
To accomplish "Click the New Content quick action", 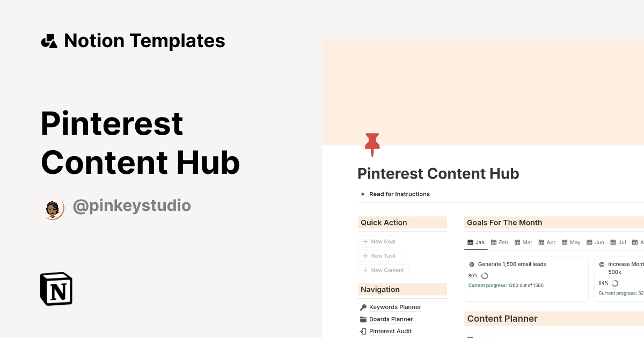I will point(383,270).
